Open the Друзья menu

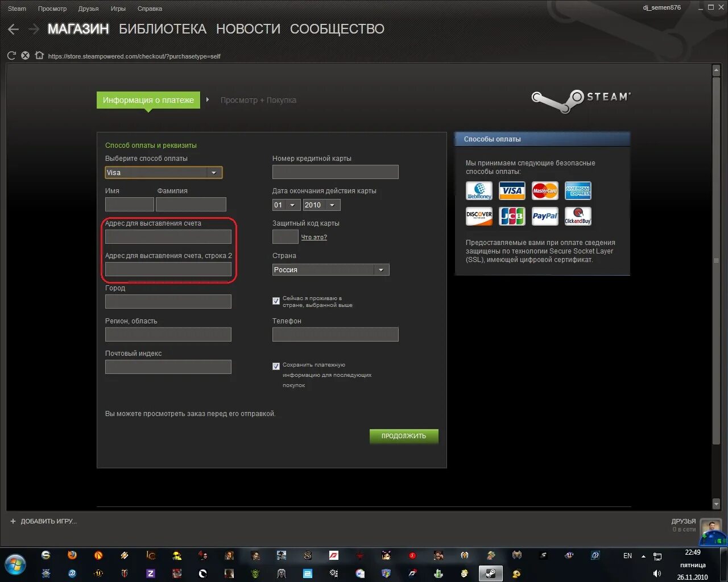coord(89,9)
